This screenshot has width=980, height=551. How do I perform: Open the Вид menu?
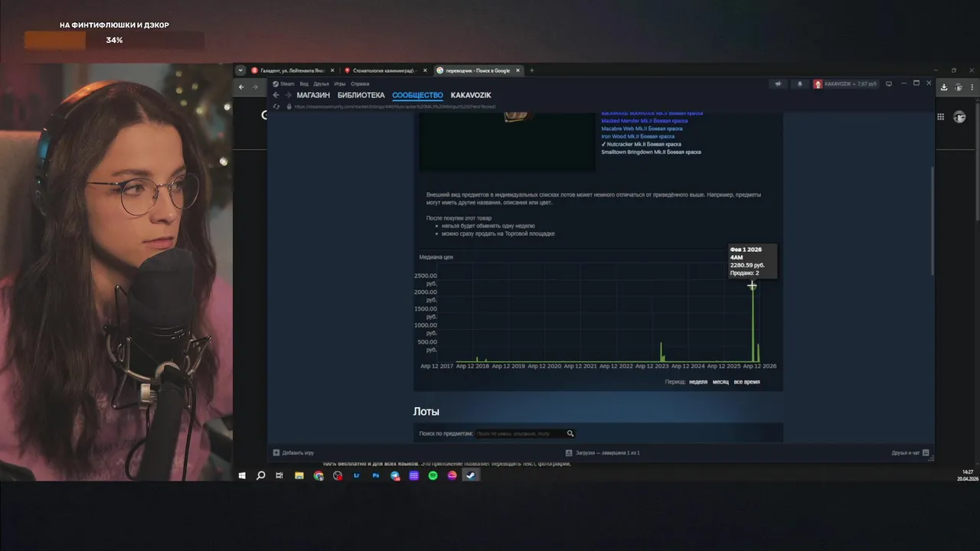coord(304,83)
